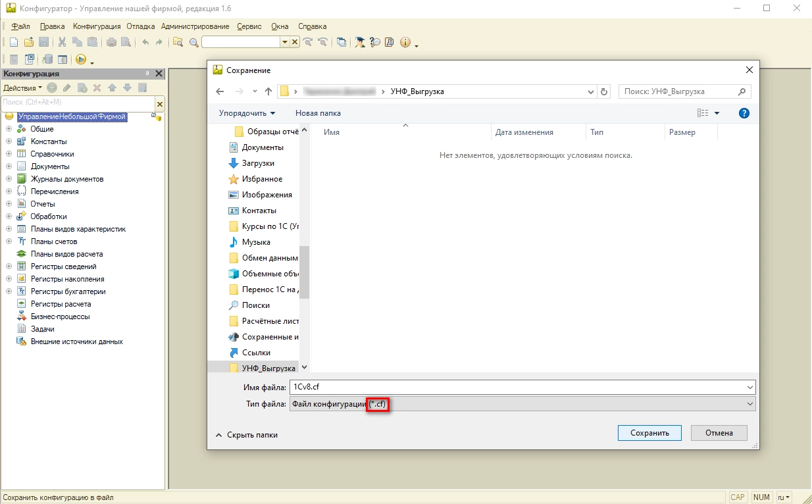Click the Cut scissors icon in toolbar
Image resolution: width=812 pixels, height=504 pixels.
(x=62, y=42)
